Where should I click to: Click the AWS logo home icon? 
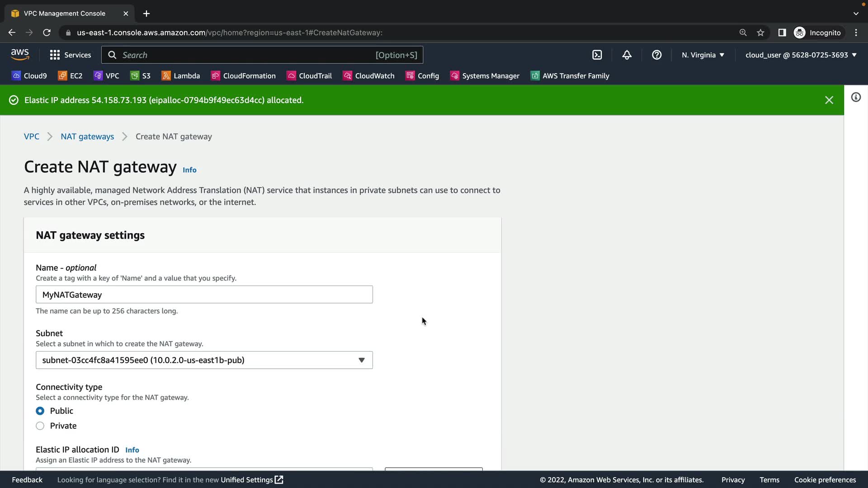click(x=20, y=54)
